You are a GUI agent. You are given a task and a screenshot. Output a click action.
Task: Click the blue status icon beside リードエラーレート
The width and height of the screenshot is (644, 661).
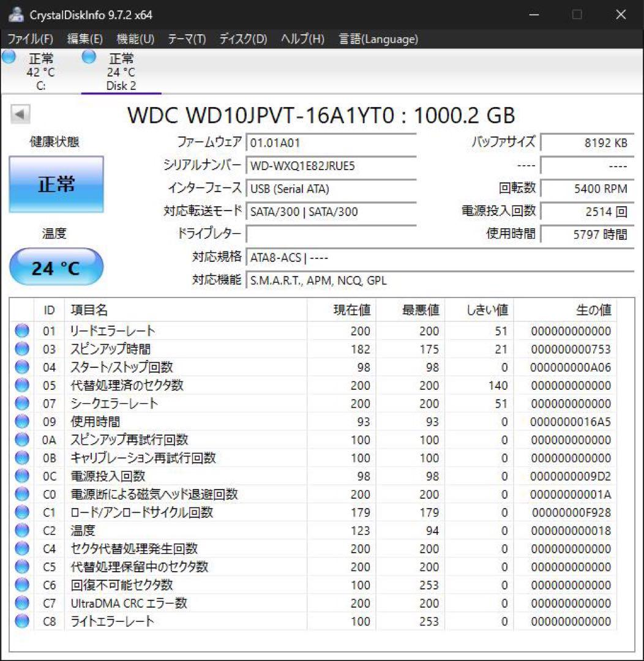tap(21, 331)
